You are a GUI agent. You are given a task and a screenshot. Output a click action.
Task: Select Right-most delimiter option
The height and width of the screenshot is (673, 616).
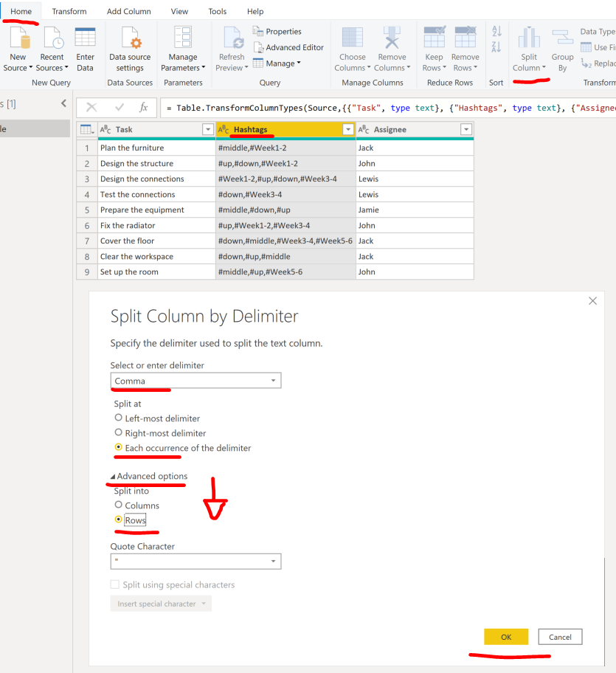[119, 432]
